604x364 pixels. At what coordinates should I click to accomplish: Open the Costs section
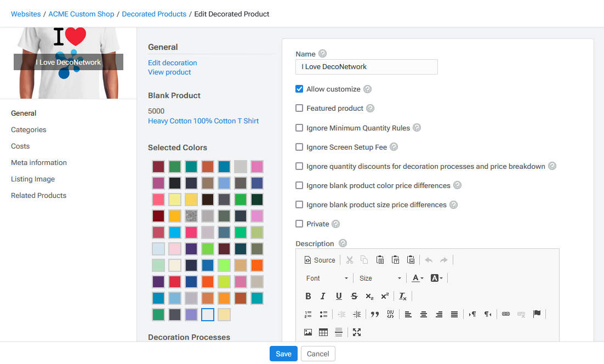point(20,146)
